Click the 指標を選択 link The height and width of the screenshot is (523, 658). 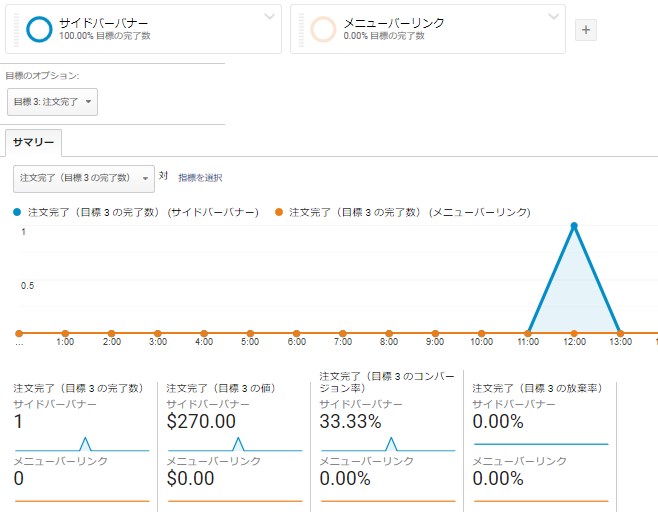pos(200,178)
